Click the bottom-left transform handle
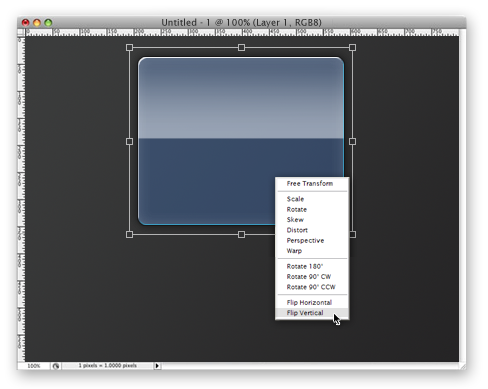Viewport: 488px width, 389px height. (x=129, y=235)
